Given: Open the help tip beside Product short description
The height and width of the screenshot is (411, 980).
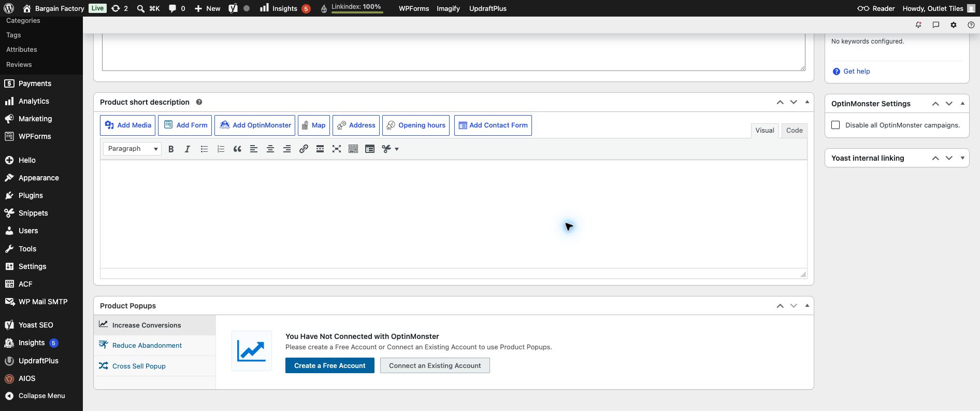Looking at the screenshot, I should [x=199, y=102].
